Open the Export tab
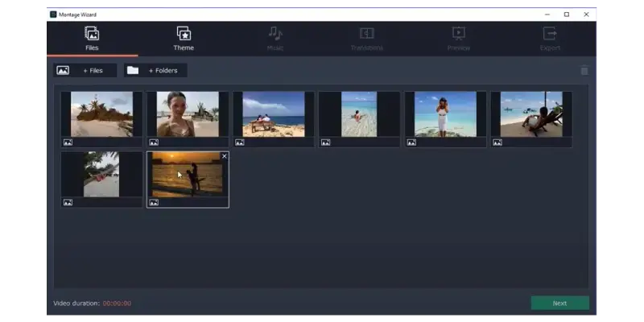 coord(550,39)
